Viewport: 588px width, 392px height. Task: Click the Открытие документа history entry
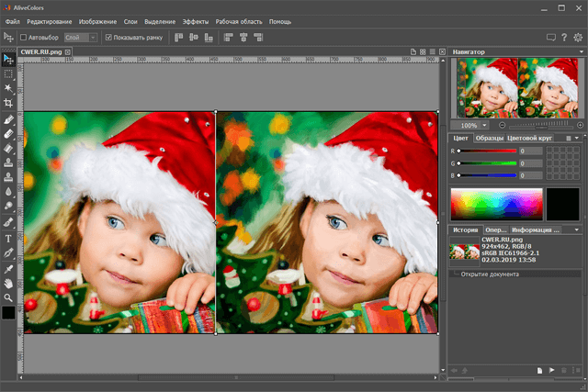[x=491, y=274]
